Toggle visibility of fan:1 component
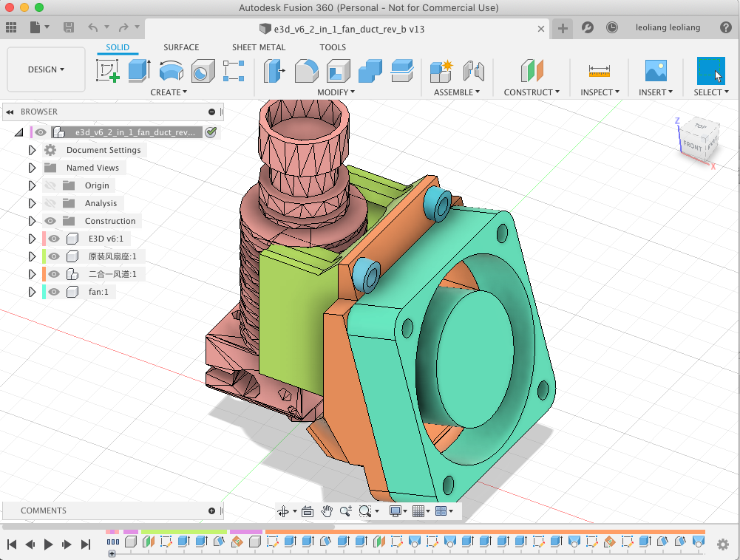This screenshot has height=560, width=740. (54, 292)
